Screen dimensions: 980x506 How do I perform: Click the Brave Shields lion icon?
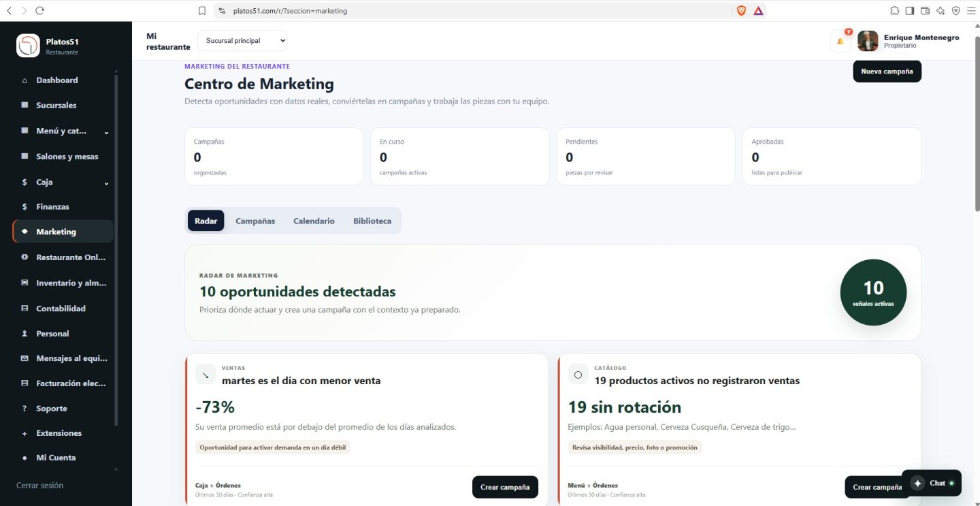(x=741, y=10)
